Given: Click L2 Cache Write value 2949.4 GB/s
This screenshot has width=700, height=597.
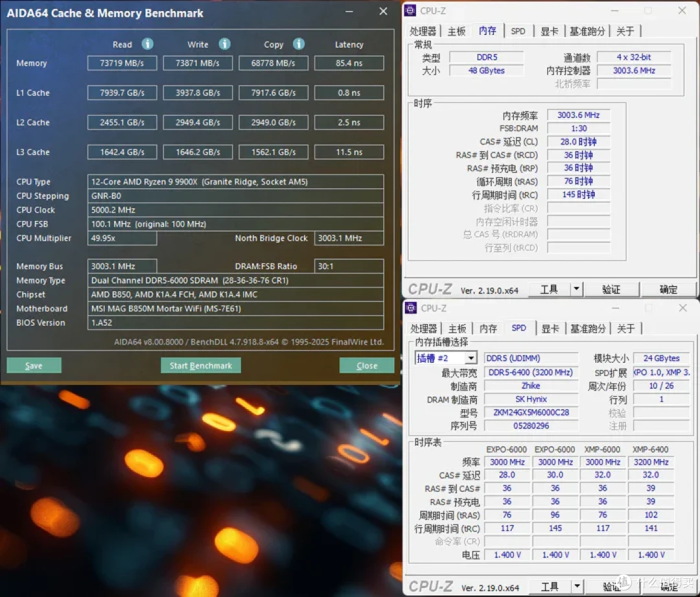Looking at the screenshot, I should click(198, 123).
